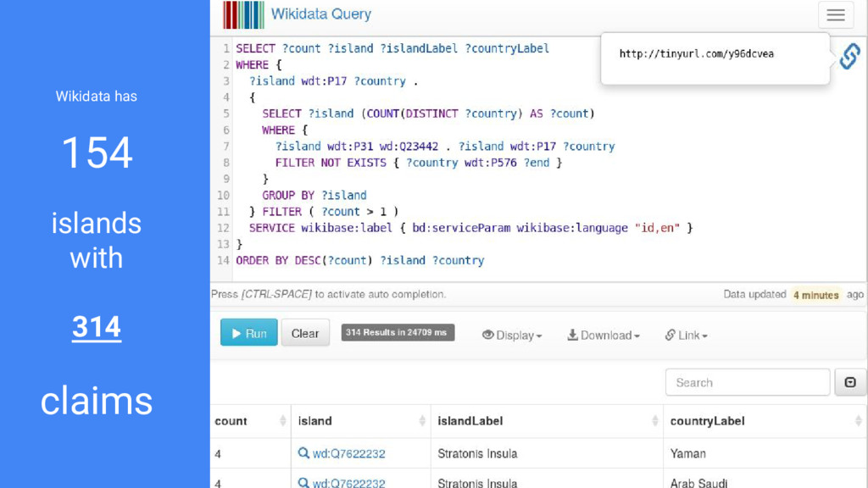The image size is (868, 488).
Task: Click 'Stratonis Insula' in the Yaman row
Action: [x=477, y=454]
